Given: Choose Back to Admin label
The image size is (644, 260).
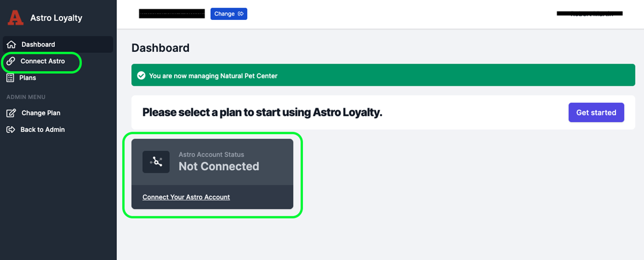Looking at the screenshot, I should (x=43, y=129).
